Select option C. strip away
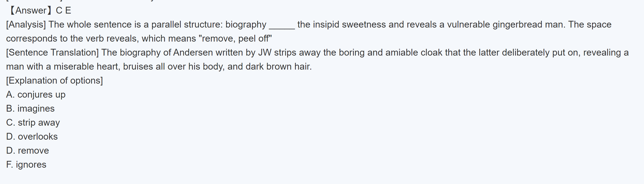The width and height of the screenshot is (644, 184). pyautogui.click(x=33, y=123)
